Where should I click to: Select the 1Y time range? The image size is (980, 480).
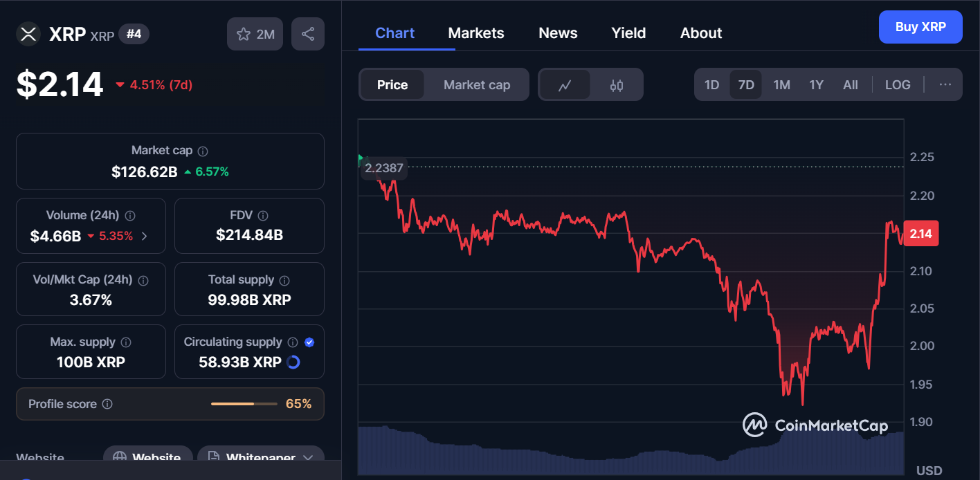(816, 85)
